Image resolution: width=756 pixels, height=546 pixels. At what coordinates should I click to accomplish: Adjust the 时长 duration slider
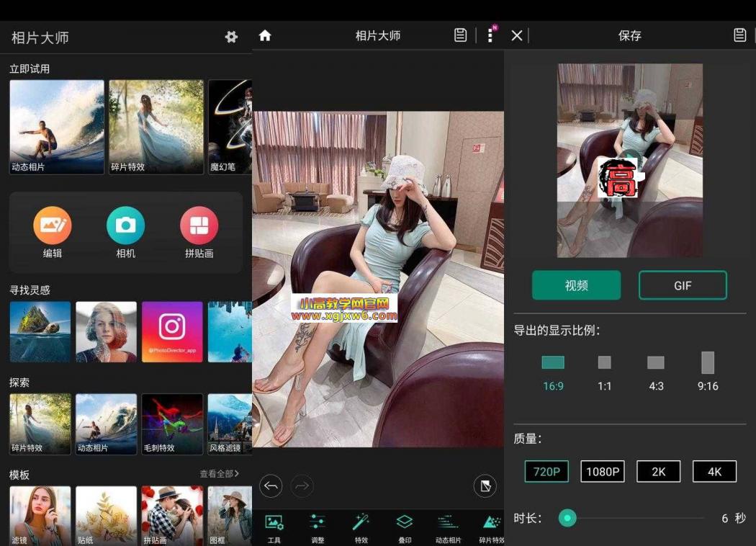[567, 518]
